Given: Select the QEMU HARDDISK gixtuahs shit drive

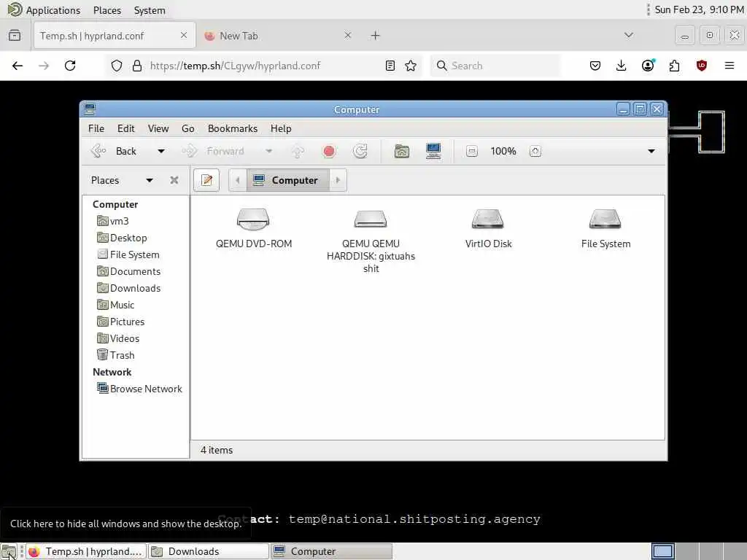Looking at the screenshot, I should [371, 219].
